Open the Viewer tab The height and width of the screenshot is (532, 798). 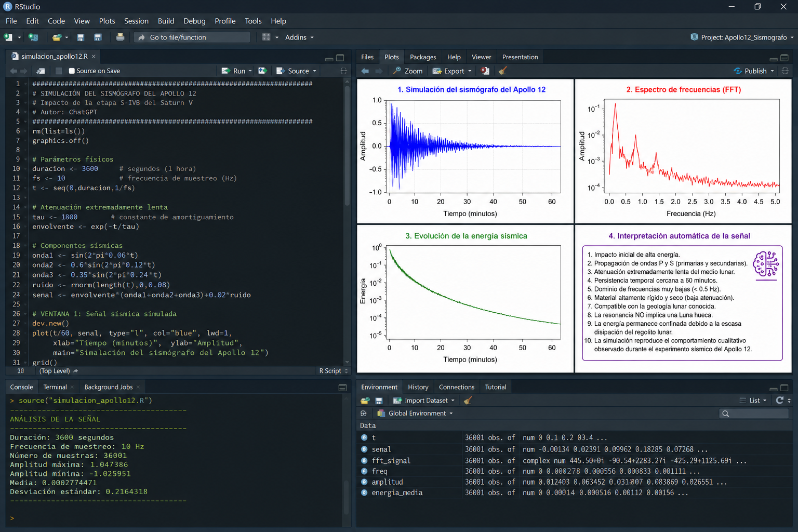click(481, 57)
